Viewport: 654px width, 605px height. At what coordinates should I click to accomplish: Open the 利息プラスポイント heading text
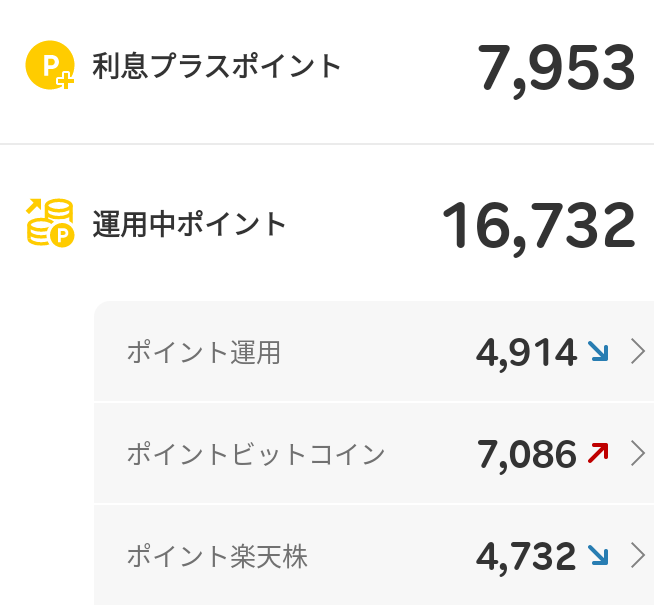coord(217,67)
